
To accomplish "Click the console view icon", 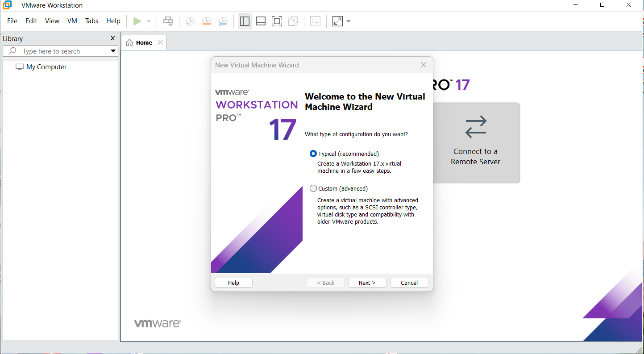I will [x=316, y=21].
